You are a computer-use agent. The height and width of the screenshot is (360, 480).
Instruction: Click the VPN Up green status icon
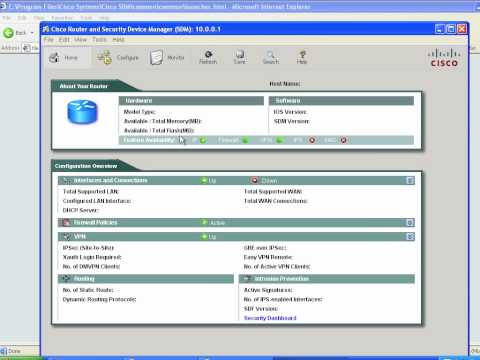(x=204, y=236)
